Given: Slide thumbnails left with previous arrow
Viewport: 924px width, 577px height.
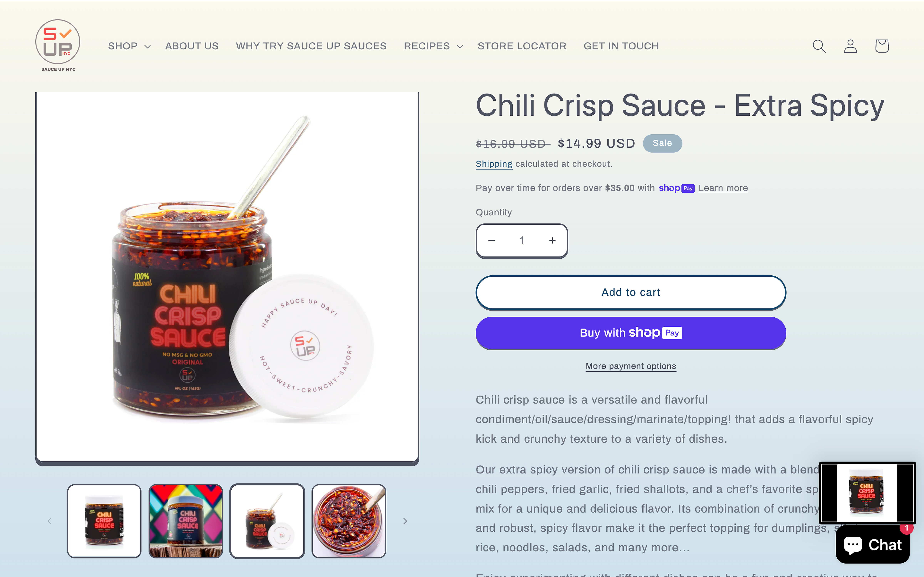Looking at the screenshot, I should point(49,521).
